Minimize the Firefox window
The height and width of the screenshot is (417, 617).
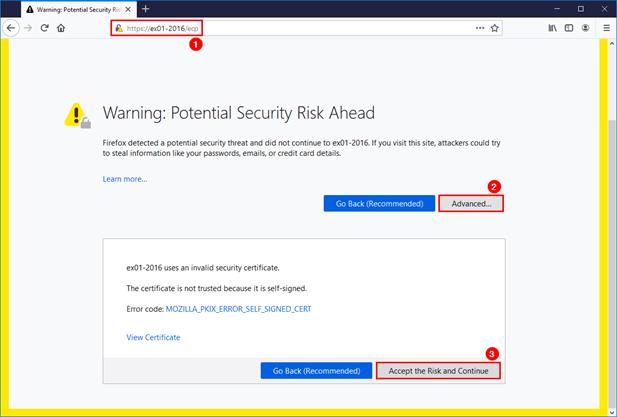tap(557, 9)
